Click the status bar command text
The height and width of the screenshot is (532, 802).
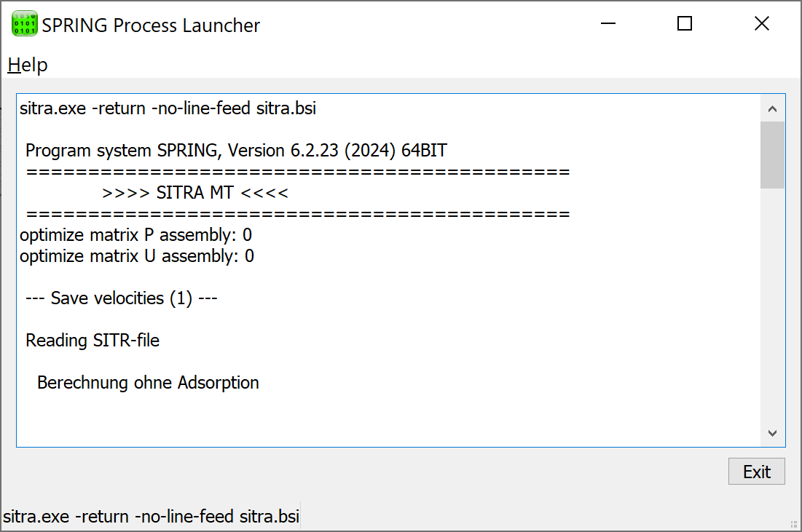coord(151,516)
